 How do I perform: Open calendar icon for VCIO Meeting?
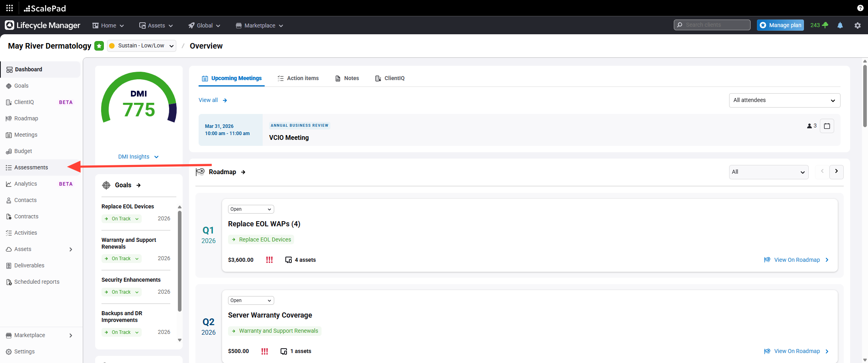(x=827, y=126)
